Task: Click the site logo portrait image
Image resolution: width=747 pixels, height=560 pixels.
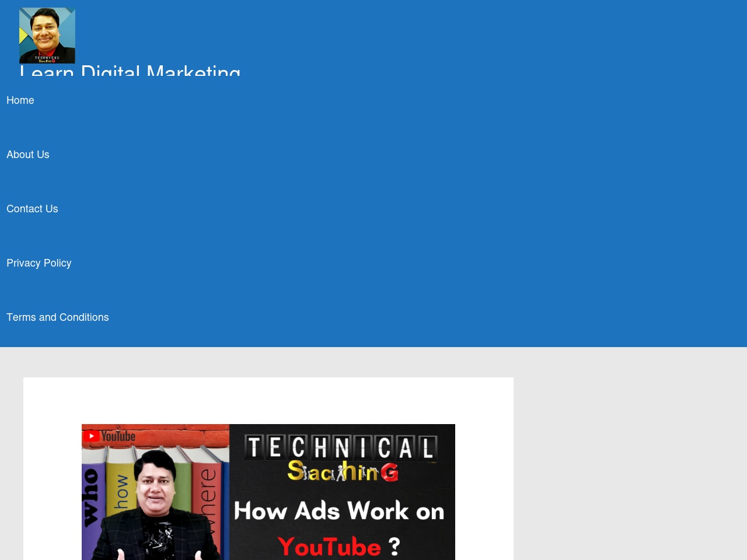Action: coord(47,36)
